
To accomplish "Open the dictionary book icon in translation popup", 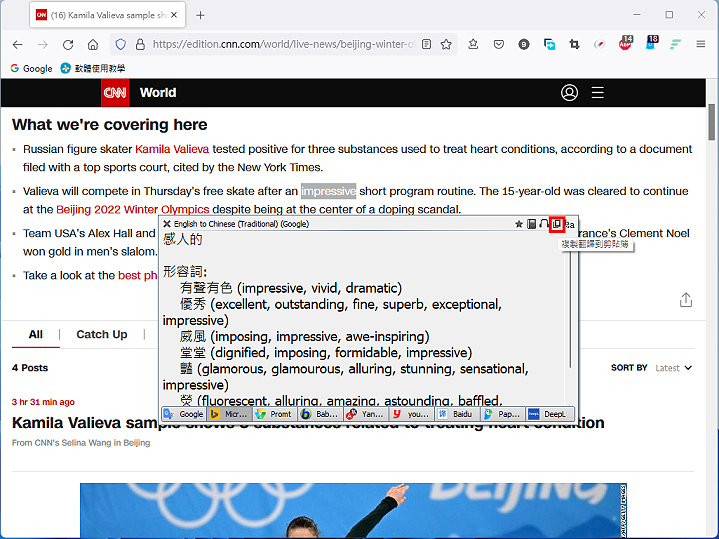I will tap(531, 224).
